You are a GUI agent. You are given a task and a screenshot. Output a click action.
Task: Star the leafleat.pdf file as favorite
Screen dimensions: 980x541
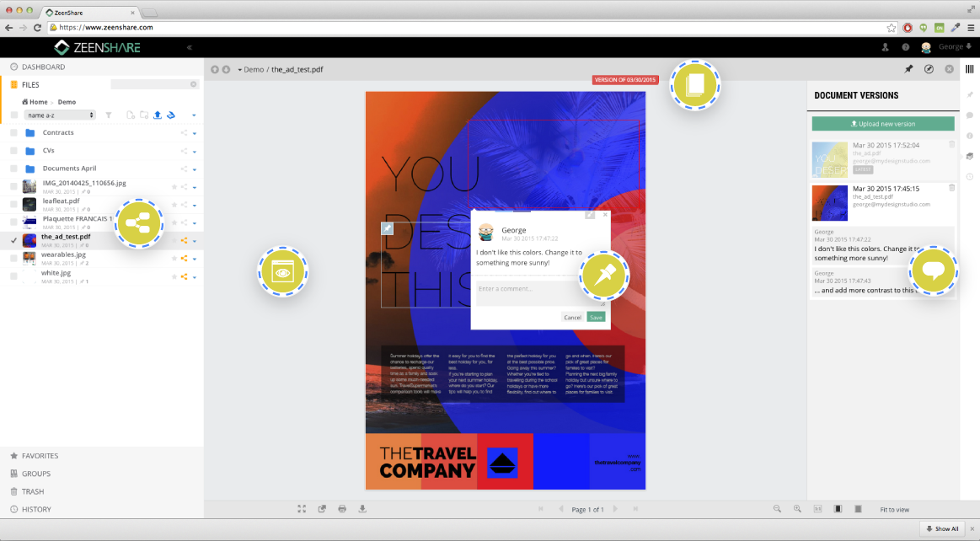pos(174,205)
